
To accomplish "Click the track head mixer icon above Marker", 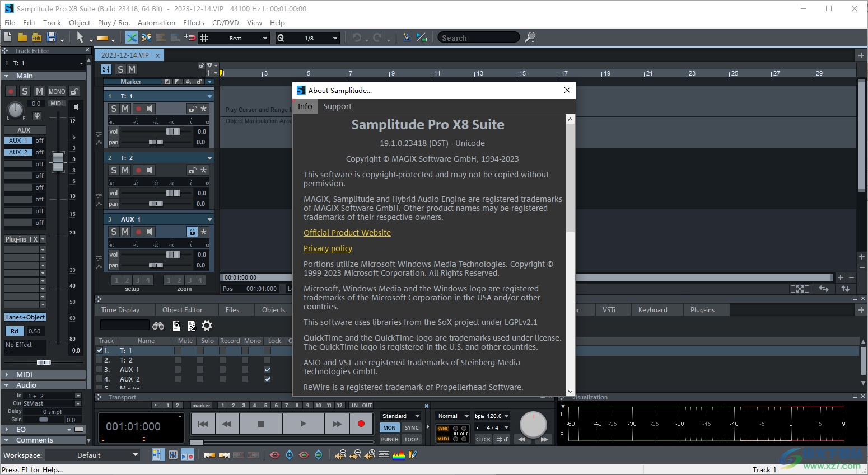I will click(x=106, y=69).
